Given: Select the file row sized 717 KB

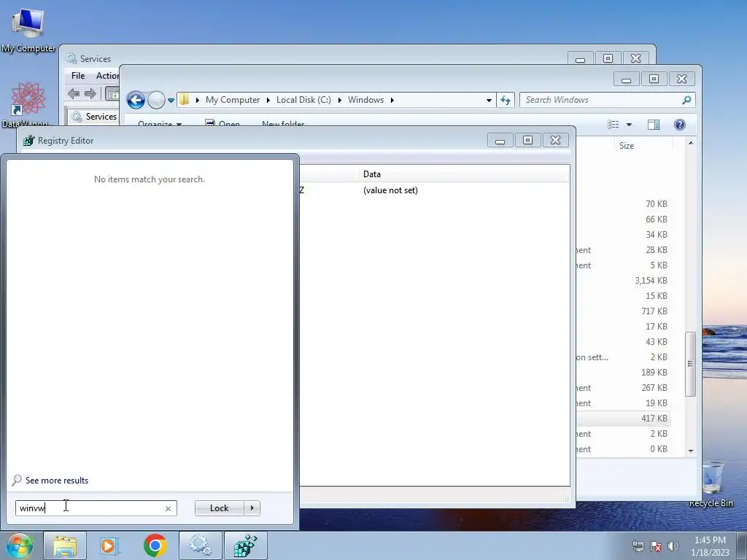Looking at the screenshot, I should click(623, 311).
